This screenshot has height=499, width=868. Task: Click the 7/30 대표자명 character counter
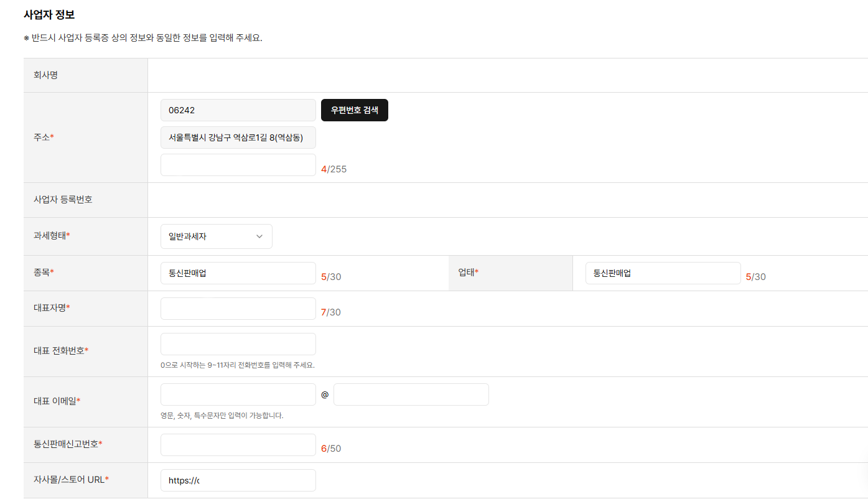point(330,312)
